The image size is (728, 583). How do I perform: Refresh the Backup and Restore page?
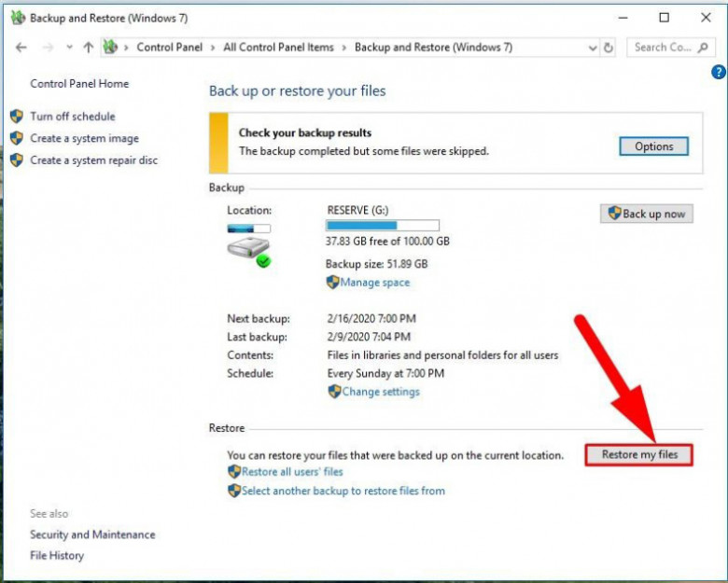(x=609, y=48)
